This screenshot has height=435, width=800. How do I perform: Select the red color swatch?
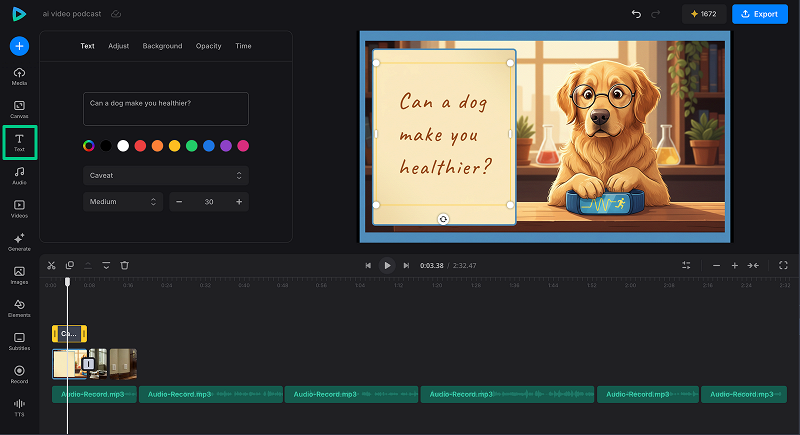click(140, 146)
